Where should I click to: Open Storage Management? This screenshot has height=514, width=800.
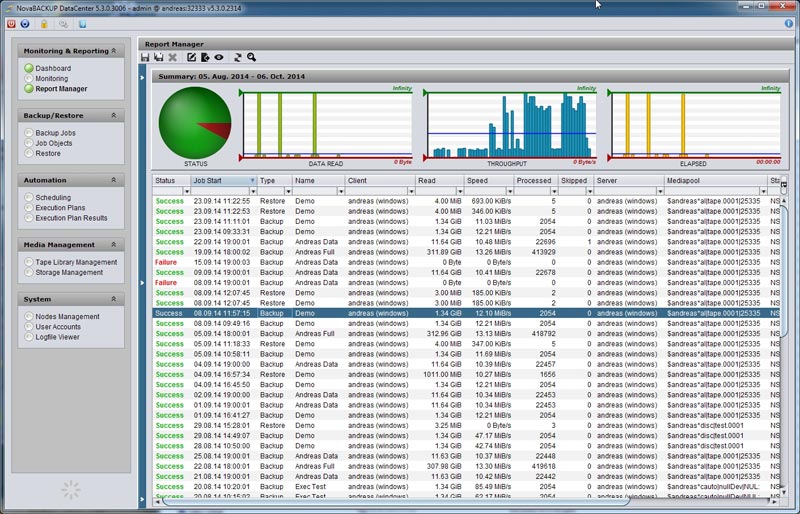pyautogui.click(x=64, y=272)
